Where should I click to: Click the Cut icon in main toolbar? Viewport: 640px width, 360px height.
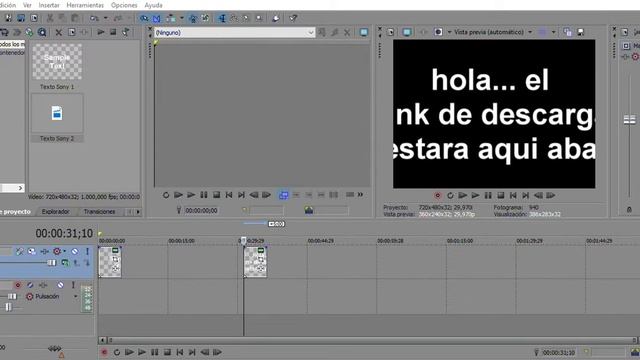50,18
